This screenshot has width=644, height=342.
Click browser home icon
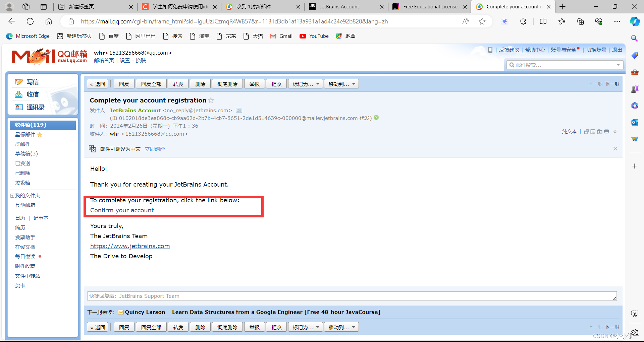[x=49, y=21]
